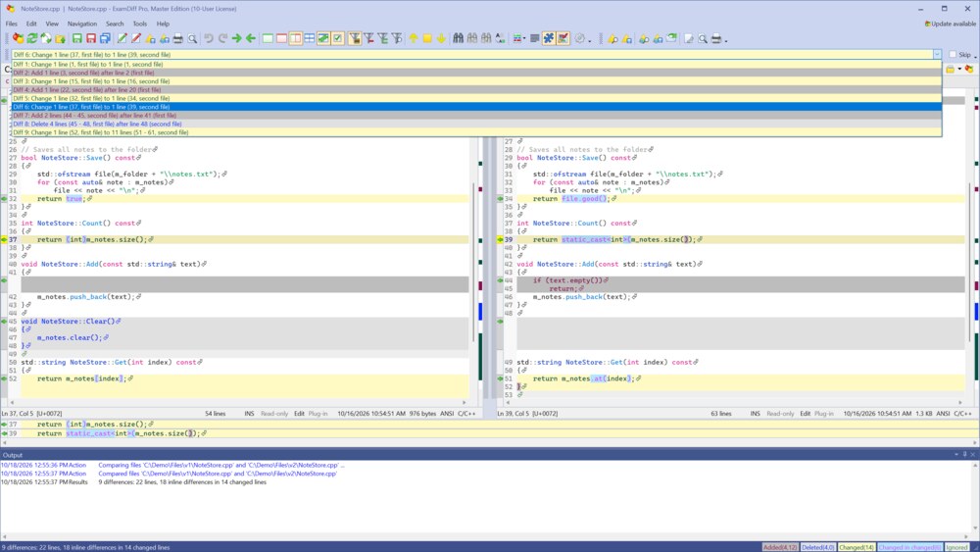Click the red pencil Edit second file icon
This screenshot has width=980, height=552.
(135, 39)
